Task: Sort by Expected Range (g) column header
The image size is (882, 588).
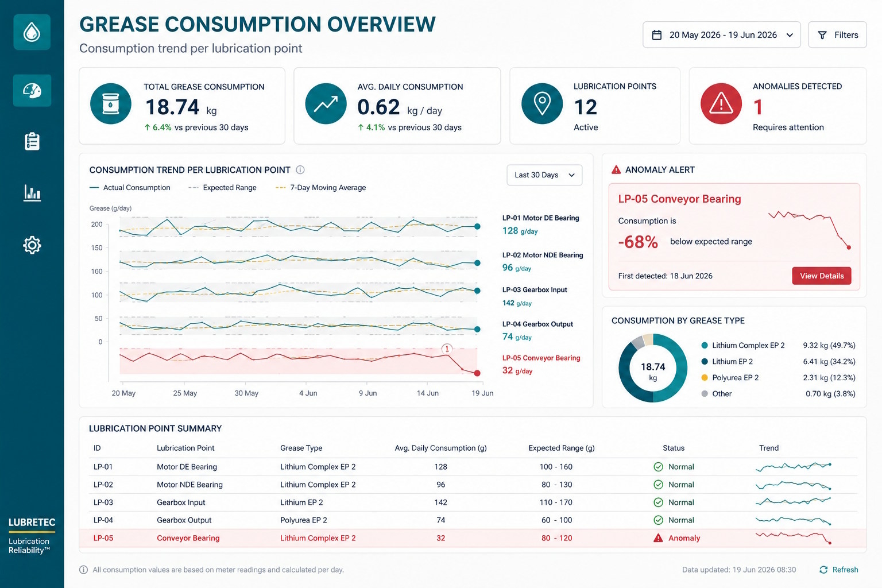Action: (562, 448)
